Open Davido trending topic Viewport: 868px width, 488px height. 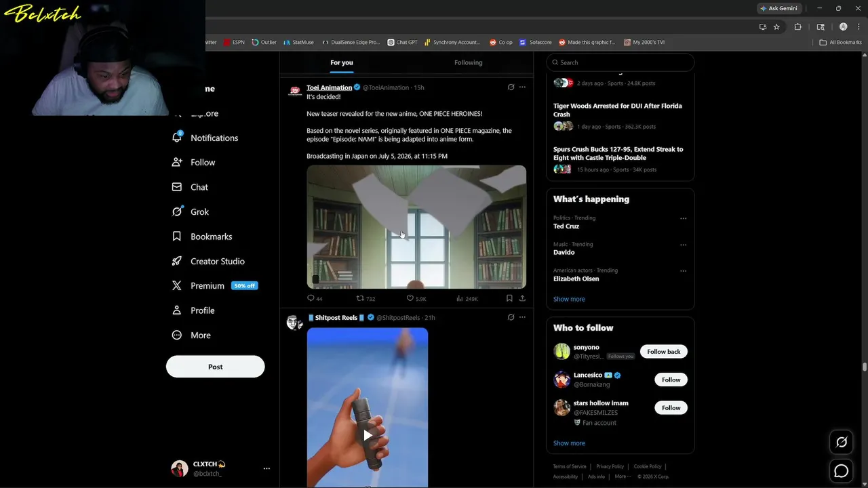(564, 252)
